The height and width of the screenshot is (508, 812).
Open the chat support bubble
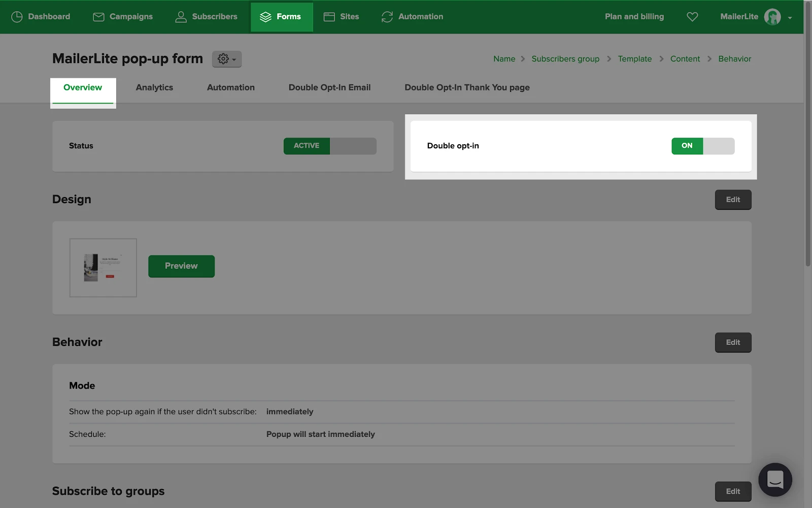(775, 480)
